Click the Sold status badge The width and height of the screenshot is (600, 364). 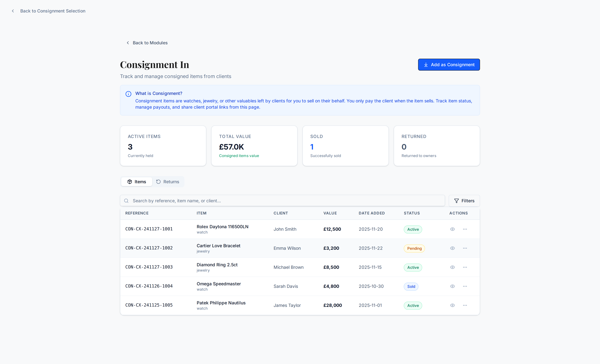[x=411, y=286]
